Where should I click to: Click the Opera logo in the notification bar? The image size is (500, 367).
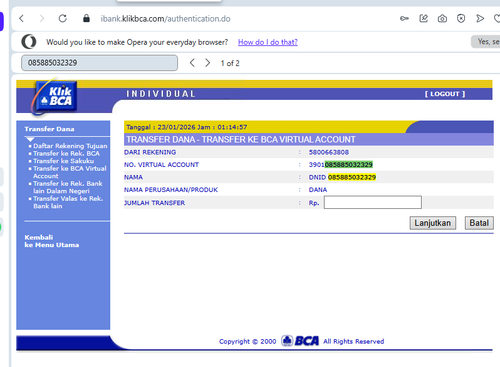coord(29,42)
